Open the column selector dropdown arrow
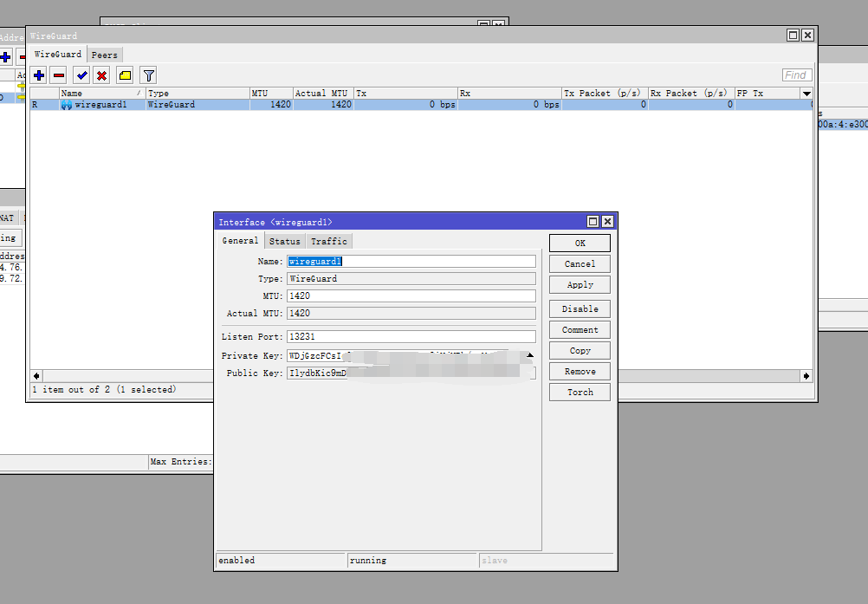 [x=806, y=93]
